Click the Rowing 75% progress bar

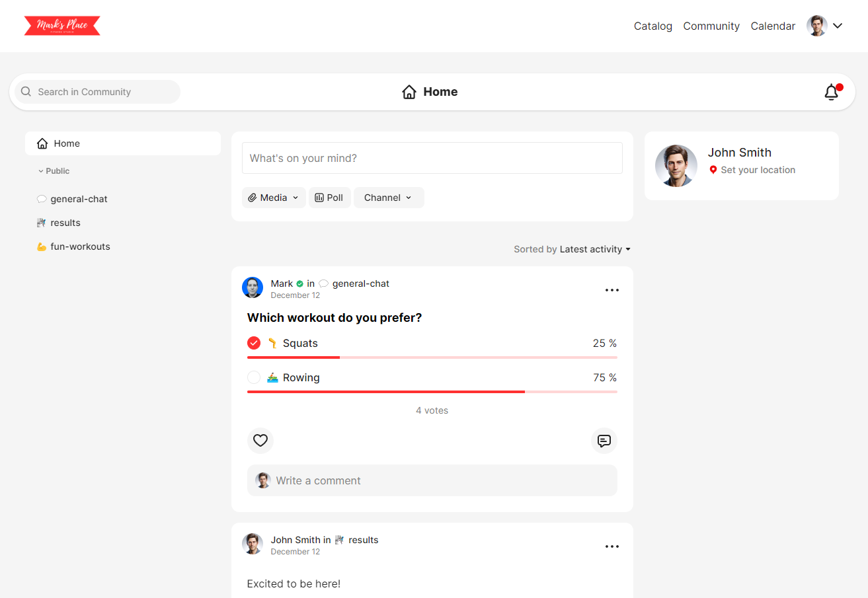[432, 392]
